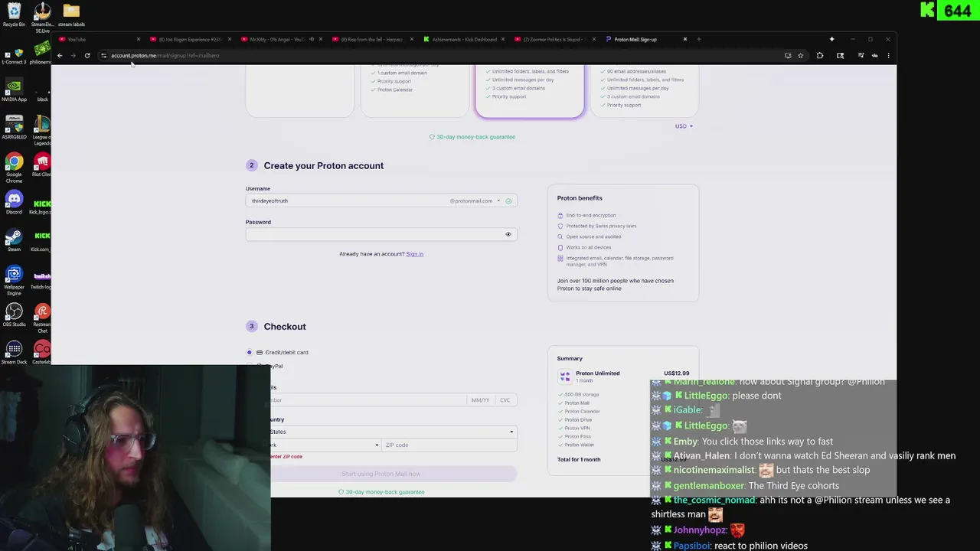
Task: Open the Stream Deck desktop icon
Action: (x=14, y=353)
